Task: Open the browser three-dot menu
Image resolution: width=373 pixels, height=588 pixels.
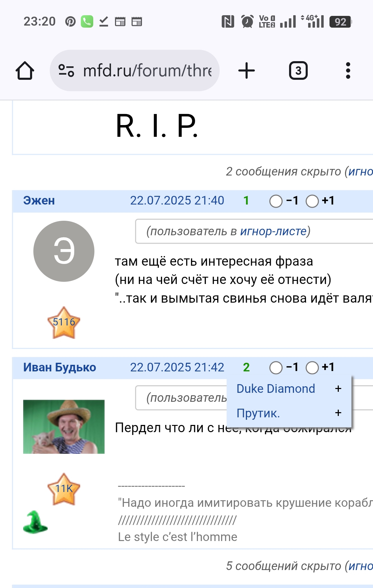Action: (348, 70)
